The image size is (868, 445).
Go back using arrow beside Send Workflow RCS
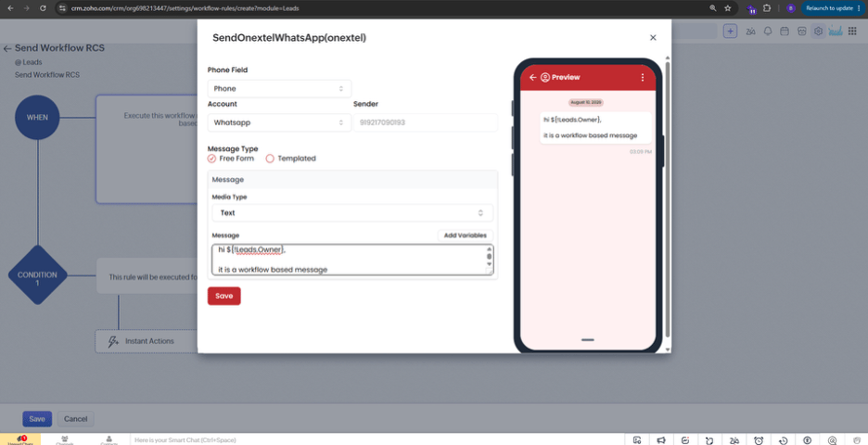[7, 49]
